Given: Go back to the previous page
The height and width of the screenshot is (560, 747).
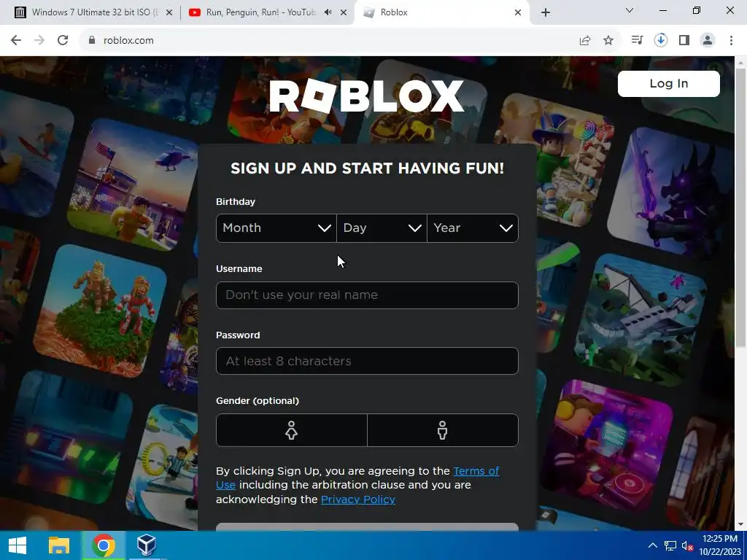Looking at the screenshot, I should [16, 41].
